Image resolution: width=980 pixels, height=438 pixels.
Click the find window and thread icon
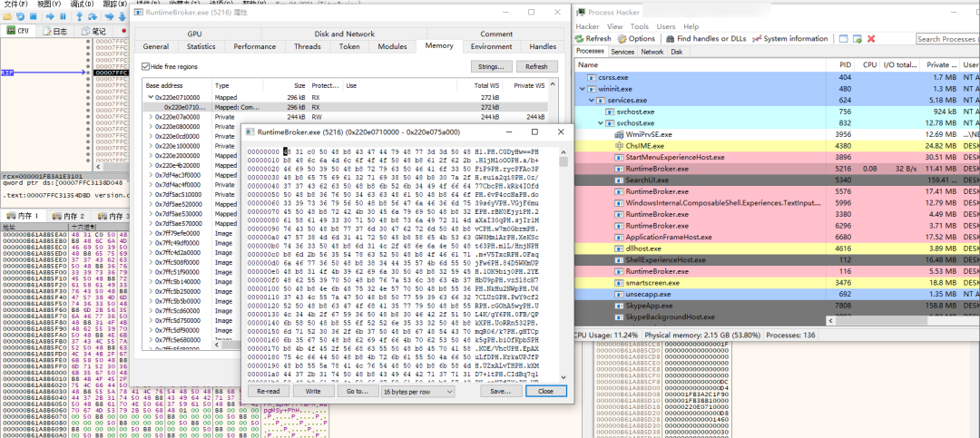pyautogui.click(x=857, y=39)
